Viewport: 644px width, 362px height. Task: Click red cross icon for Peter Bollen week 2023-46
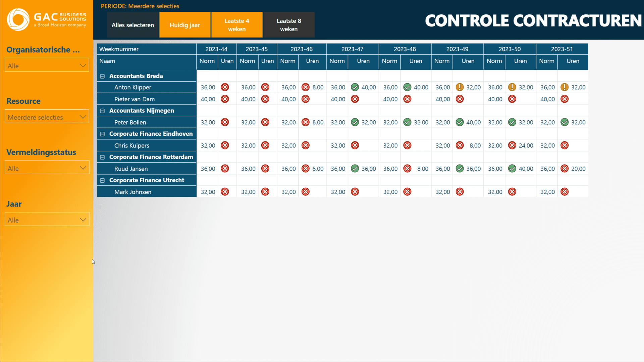[x=306, y=122]
